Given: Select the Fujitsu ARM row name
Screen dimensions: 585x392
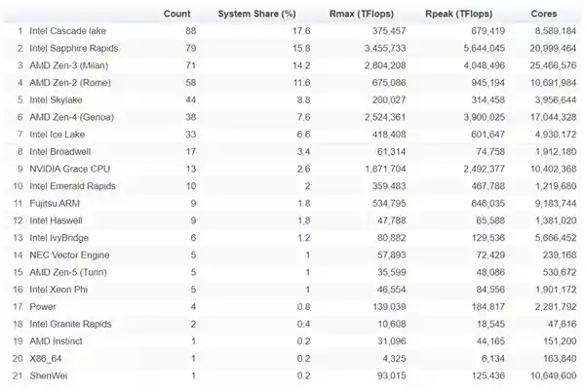Looking at the screenshot, I should pos(55,203).
